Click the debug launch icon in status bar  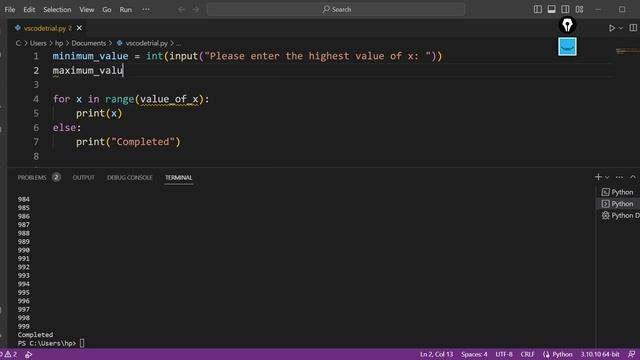pyautogui.click(x=28, y=354)
